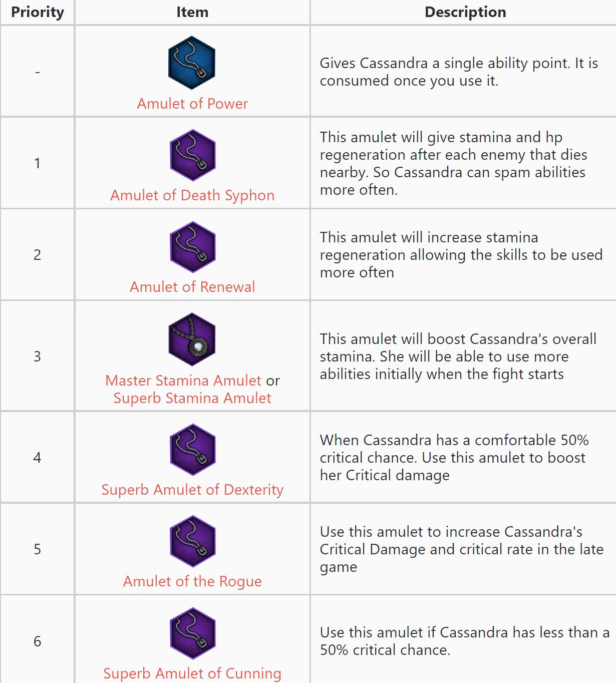
Task: Follow the Superb Amulet of Dexterity link
Action: point(192,490)
